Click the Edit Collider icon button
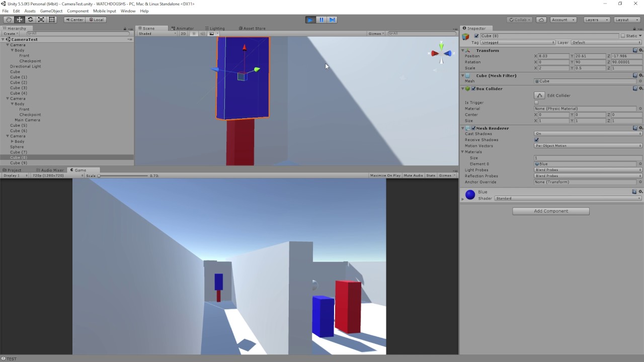The width and height of the screenshot is (644, 362). [x=539, y=96]
